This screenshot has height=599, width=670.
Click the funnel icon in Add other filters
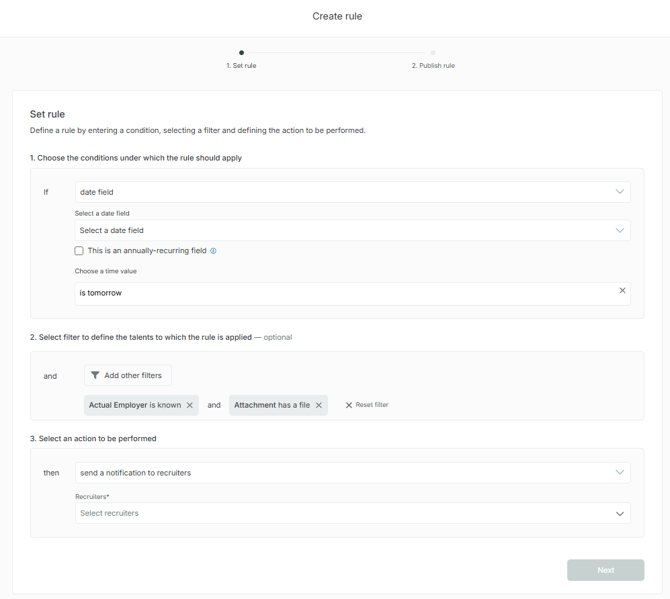tap(95, 376)
